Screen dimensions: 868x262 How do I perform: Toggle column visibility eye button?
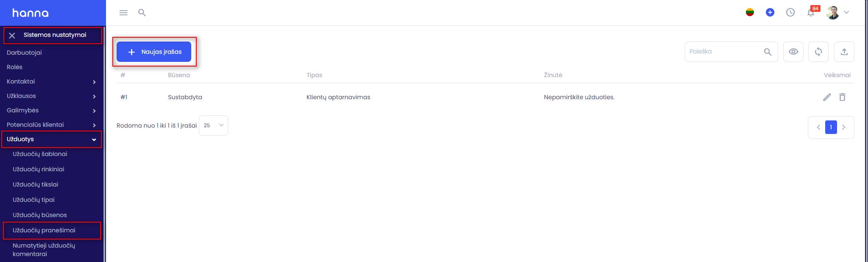pos(793,52)
